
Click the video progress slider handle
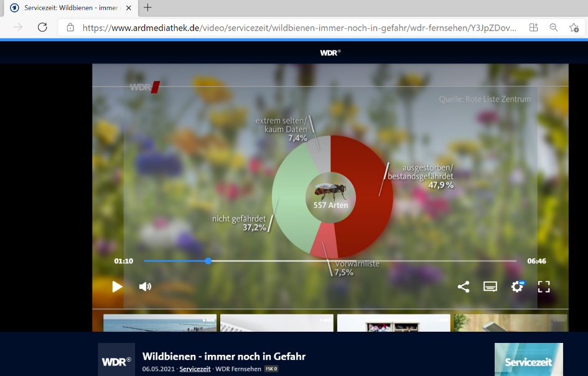click(208, 261)
